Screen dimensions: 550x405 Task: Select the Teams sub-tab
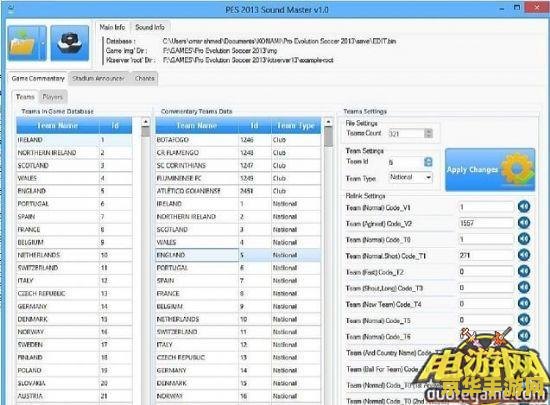25,97
